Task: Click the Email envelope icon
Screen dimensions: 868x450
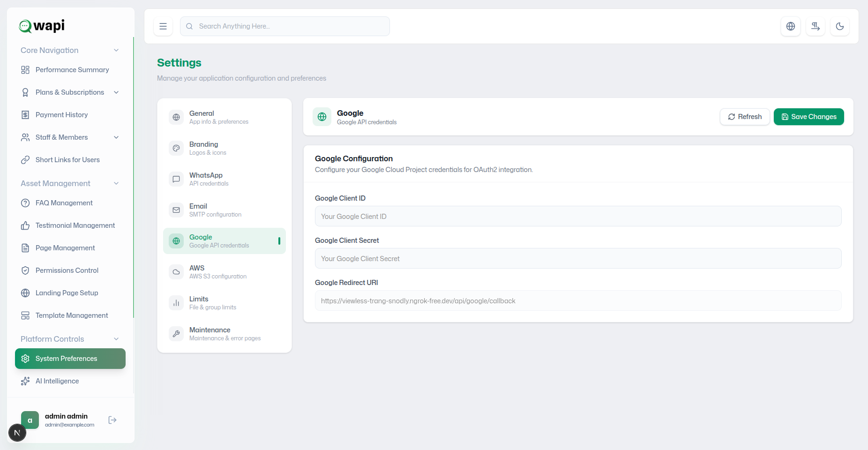Action: (x=176, y=210)
